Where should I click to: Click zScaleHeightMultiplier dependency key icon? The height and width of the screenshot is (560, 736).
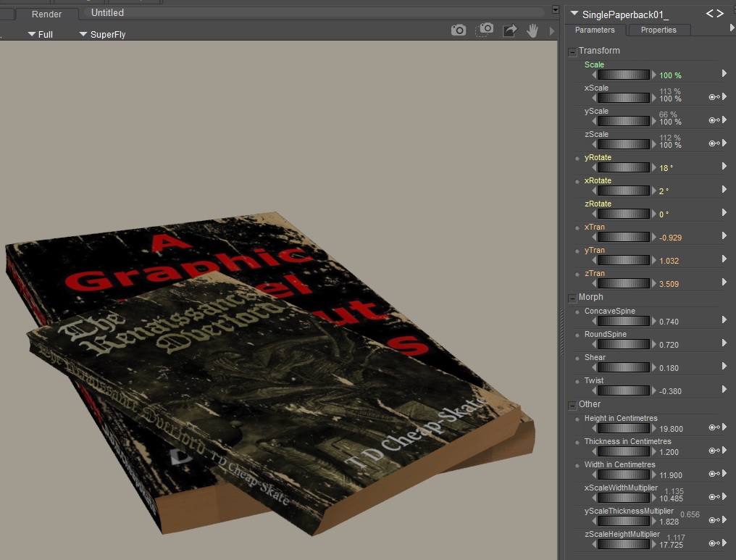coord(714,543)
